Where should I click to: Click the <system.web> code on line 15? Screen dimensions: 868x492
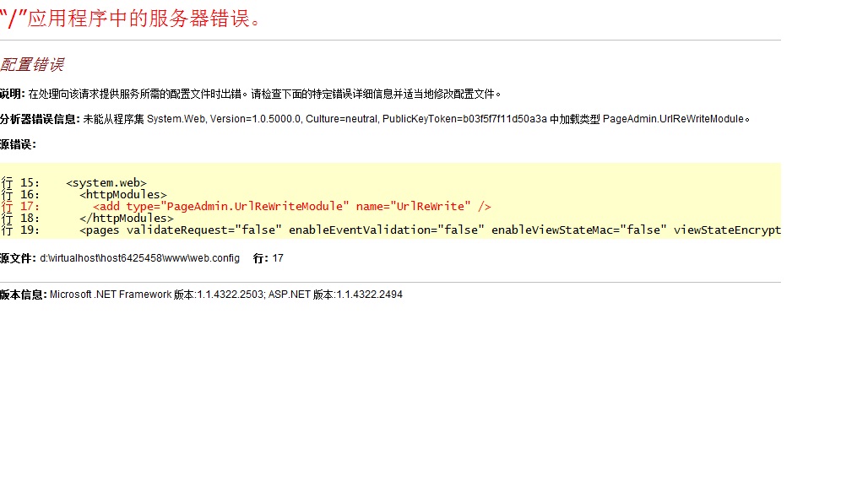point(106,183)
